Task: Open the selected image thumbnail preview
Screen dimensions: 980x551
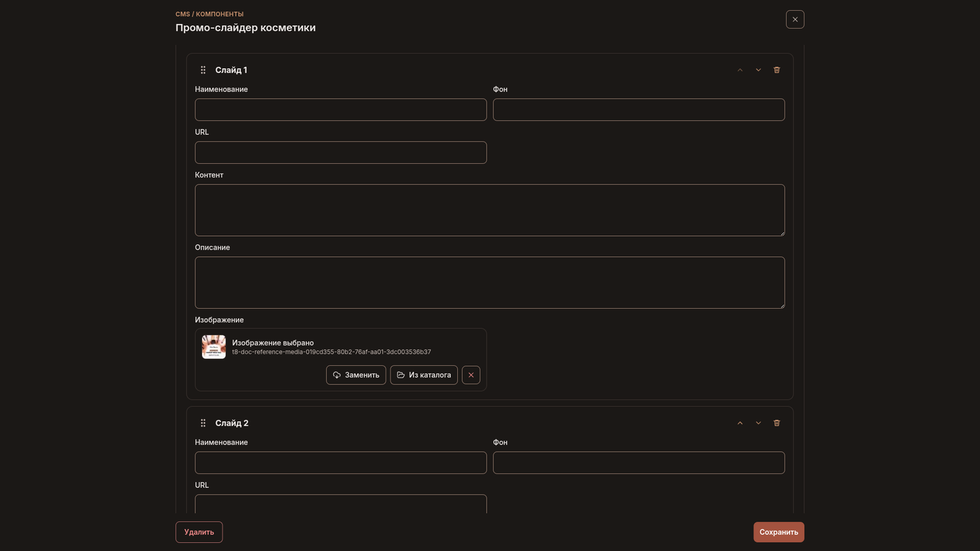Action: pyautogui.click(x=214, y=347)
